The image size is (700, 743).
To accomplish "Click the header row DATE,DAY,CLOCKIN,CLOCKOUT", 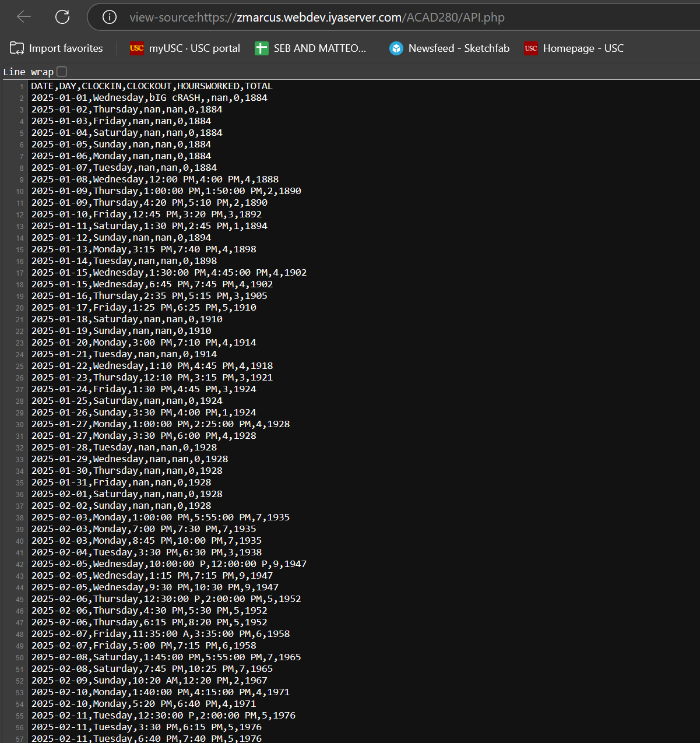I will [x=152, y=86].
